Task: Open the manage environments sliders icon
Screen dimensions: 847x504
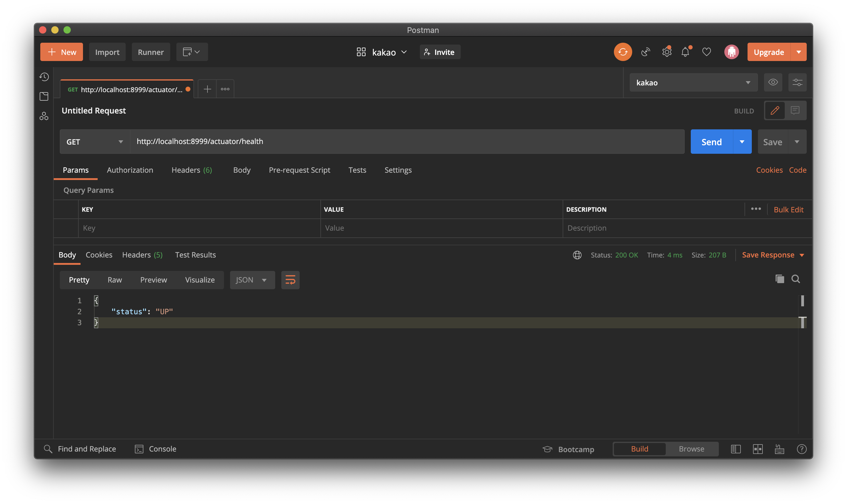Action: click(x=797, y=82)
